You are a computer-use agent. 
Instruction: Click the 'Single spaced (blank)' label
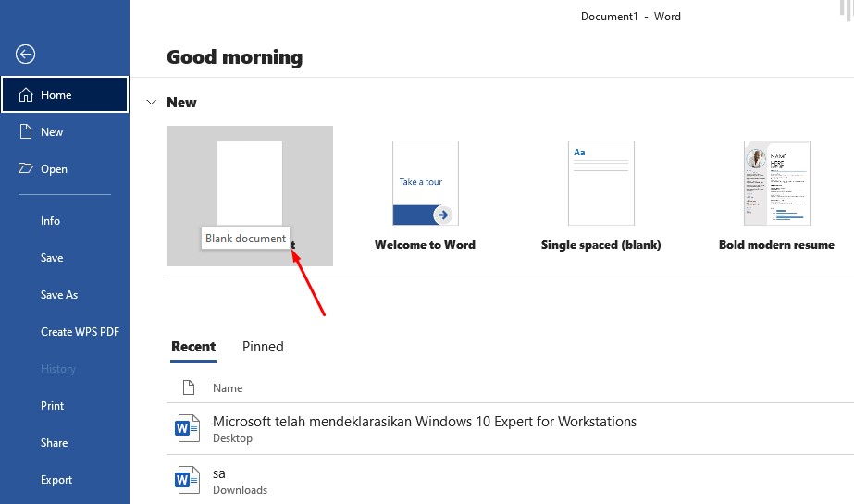(x=600, y=245)
